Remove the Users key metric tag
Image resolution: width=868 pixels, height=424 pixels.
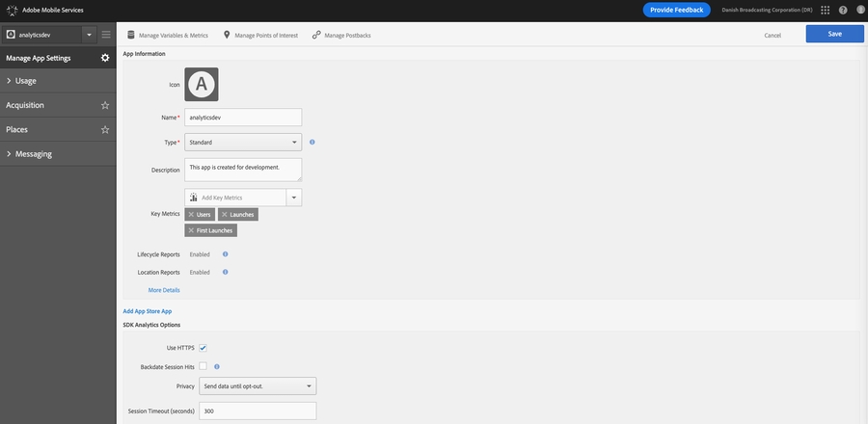pos(191,215)
